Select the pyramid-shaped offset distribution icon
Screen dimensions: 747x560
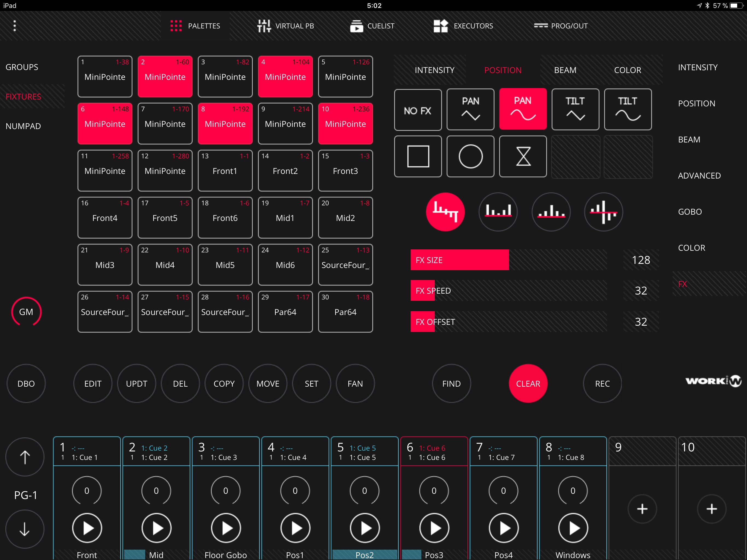point(551,212)
